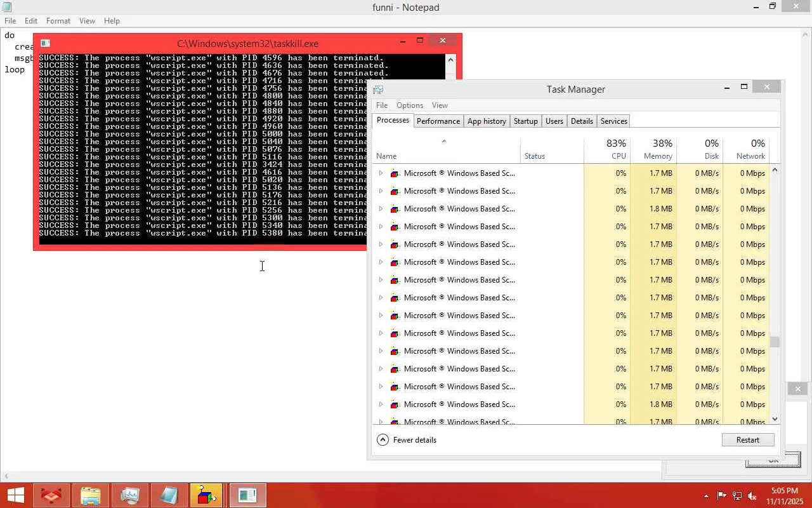The image size is (812, 508).
Task: Switch to the Details tab
Action: coord(582,121)
